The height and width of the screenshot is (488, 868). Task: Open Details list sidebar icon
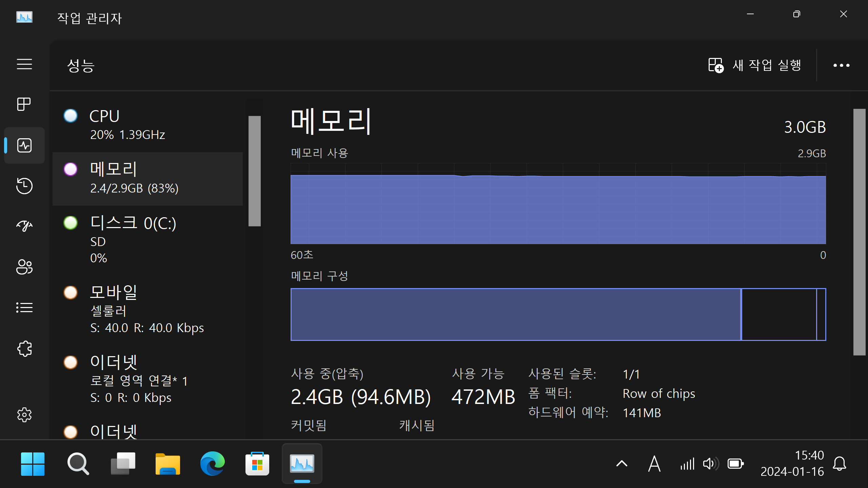point(24,307)
